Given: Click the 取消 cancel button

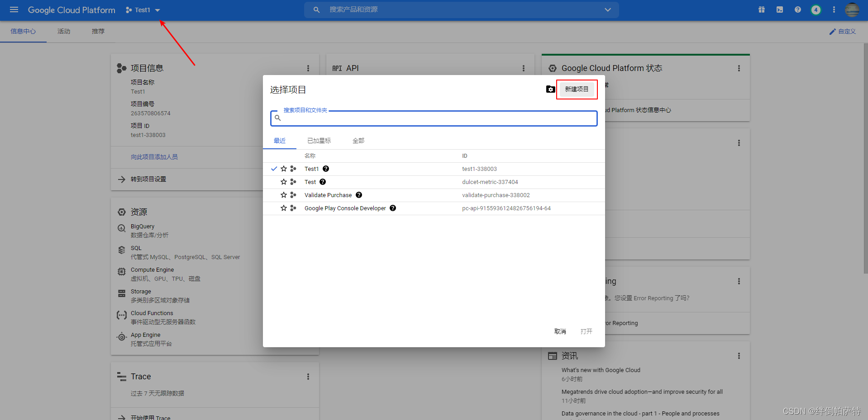Looking at the screenshot, I should click(x=560, y=331).
